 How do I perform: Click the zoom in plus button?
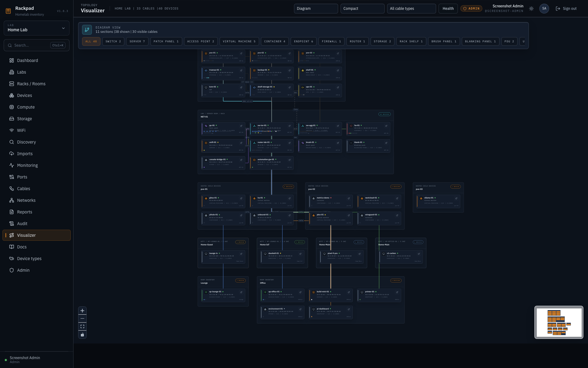tap(82, 311)
